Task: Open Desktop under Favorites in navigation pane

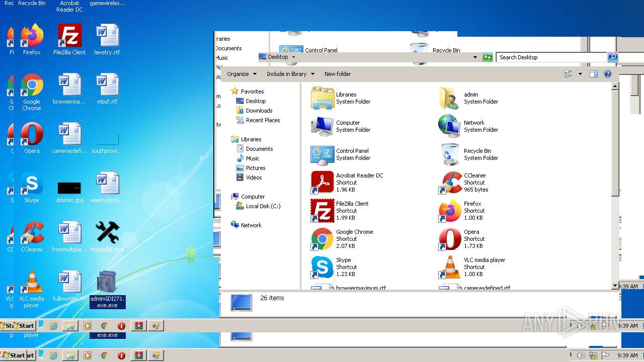Action: pos(251,101)
